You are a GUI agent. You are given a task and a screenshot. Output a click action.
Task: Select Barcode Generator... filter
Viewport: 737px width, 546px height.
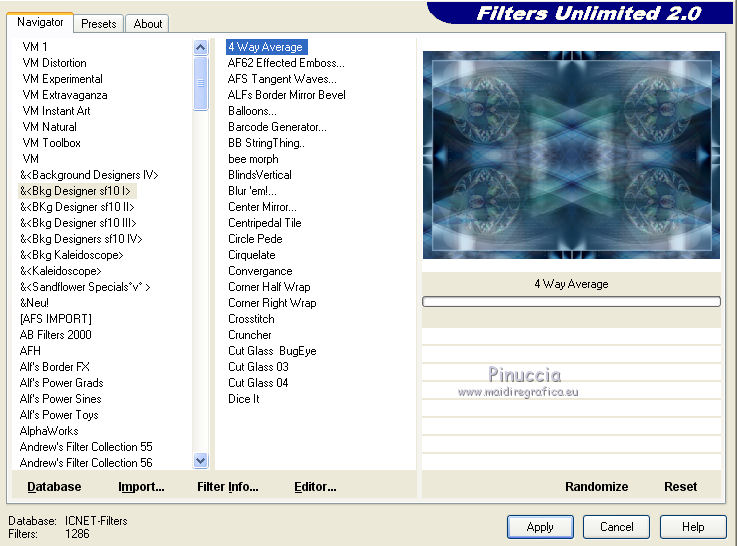coord(277,127)
